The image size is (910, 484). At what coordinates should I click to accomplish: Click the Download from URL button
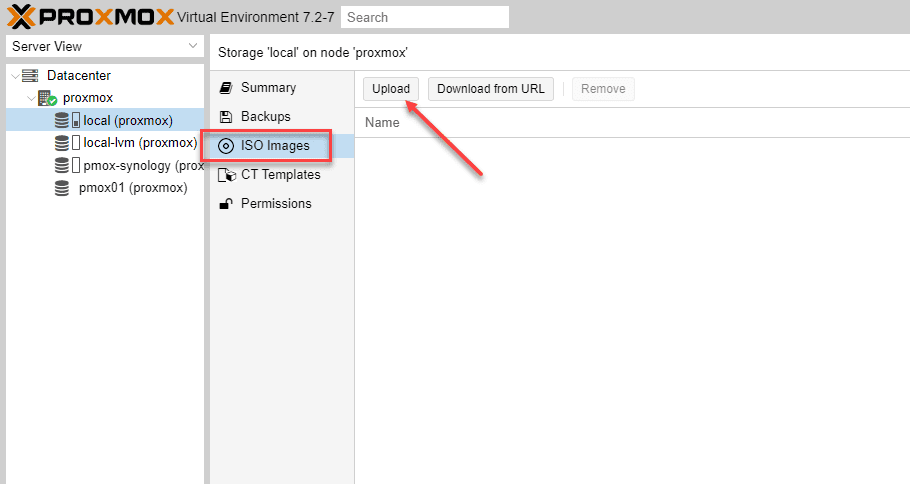(491, 89)
